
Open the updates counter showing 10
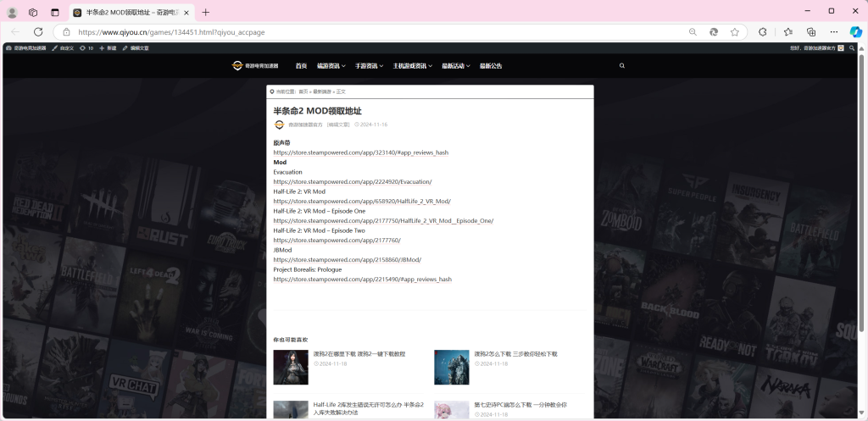tap(86, 48)
